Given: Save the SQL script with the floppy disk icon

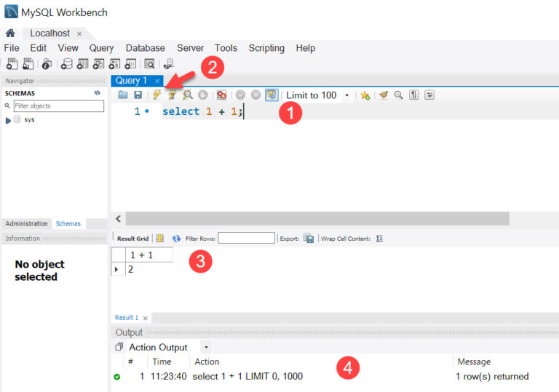Looking at the screenshot, I should [x=138, y=95].
